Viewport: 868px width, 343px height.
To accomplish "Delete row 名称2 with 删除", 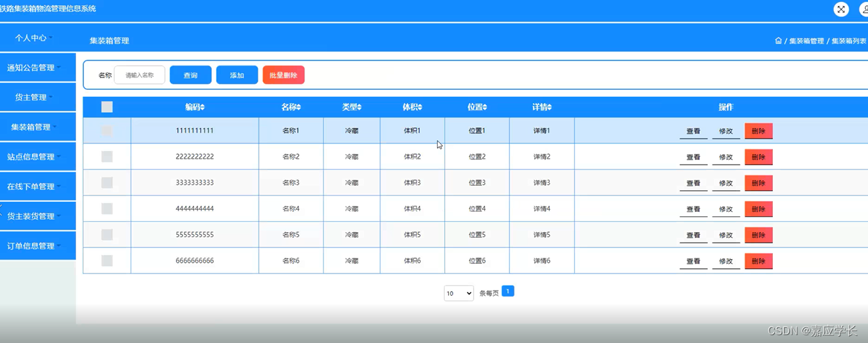I will [x=758, y=157].
